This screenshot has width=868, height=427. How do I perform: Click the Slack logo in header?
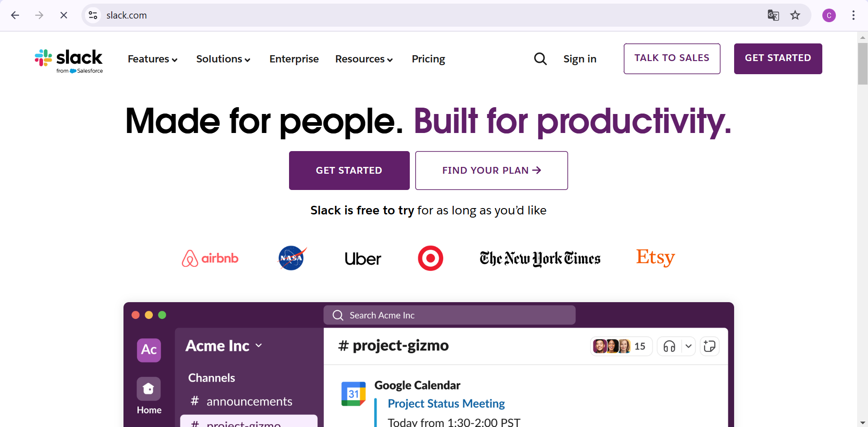coord(69,60)
